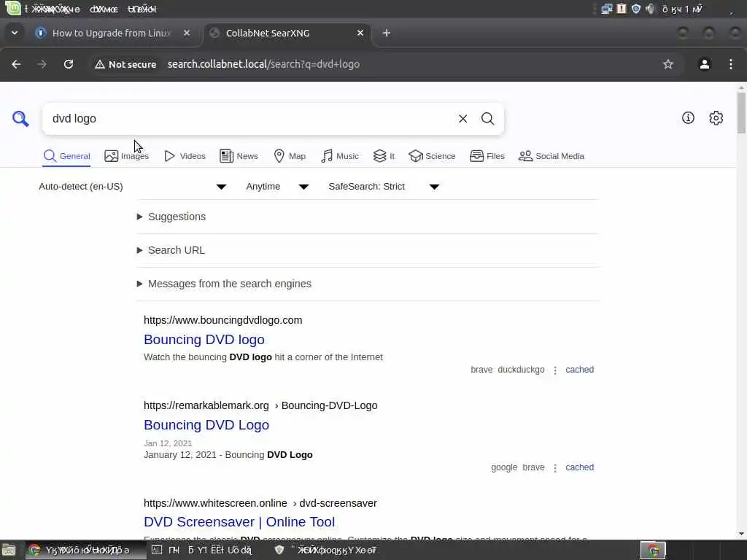The height and width of the screenshot is (560, 747).
Task: Open the terminal taskbar window entry
Action: tap(201, 550)
